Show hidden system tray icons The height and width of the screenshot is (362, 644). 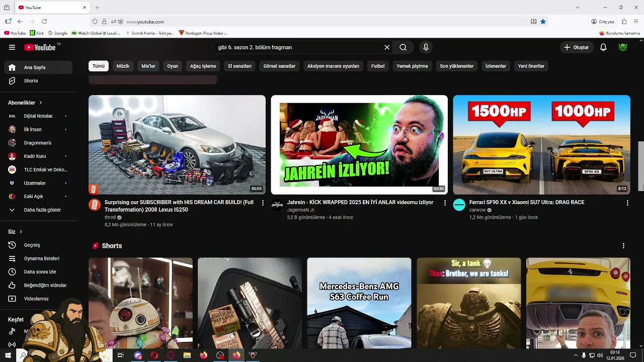576,355
